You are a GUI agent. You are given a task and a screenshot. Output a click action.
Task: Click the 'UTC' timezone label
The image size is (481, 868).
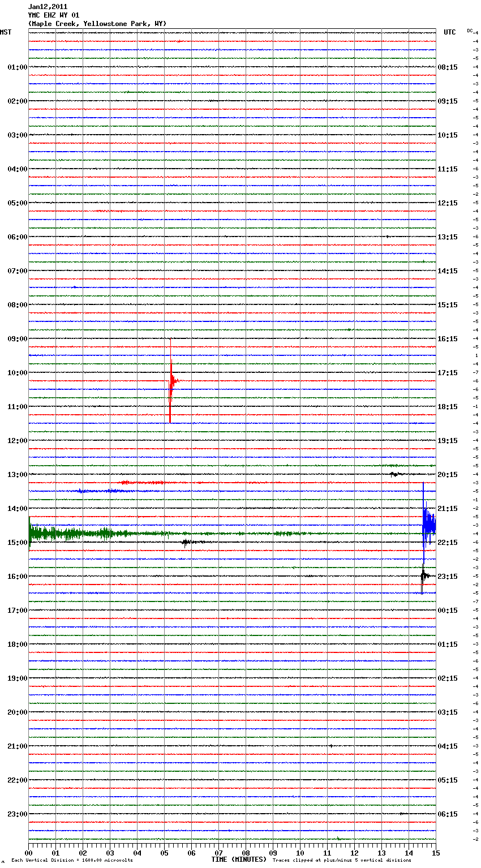click(x=450, y=32)
